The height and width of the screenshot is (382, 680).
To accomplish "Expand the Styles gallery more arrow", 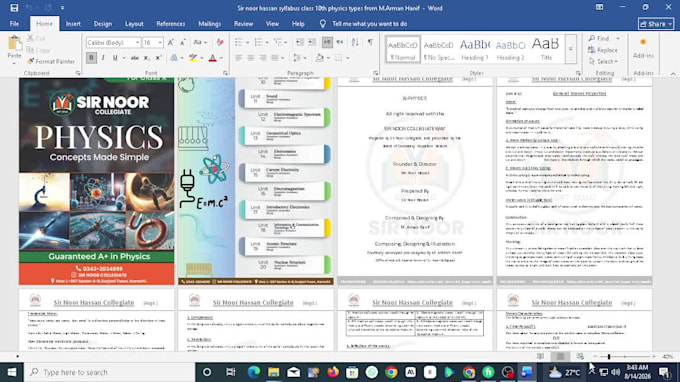I will (571, 49).
